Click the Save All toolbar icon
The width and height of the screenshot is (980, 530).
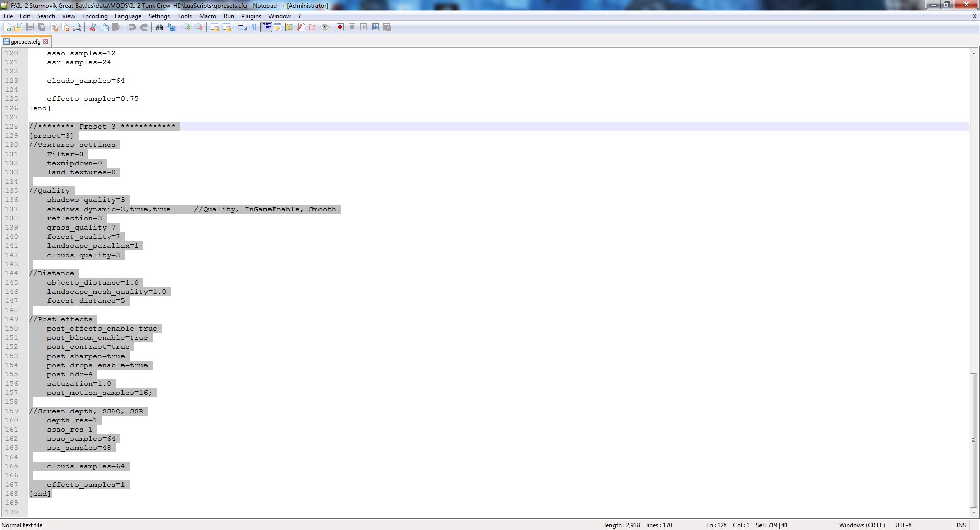click(x=42, y=27)
